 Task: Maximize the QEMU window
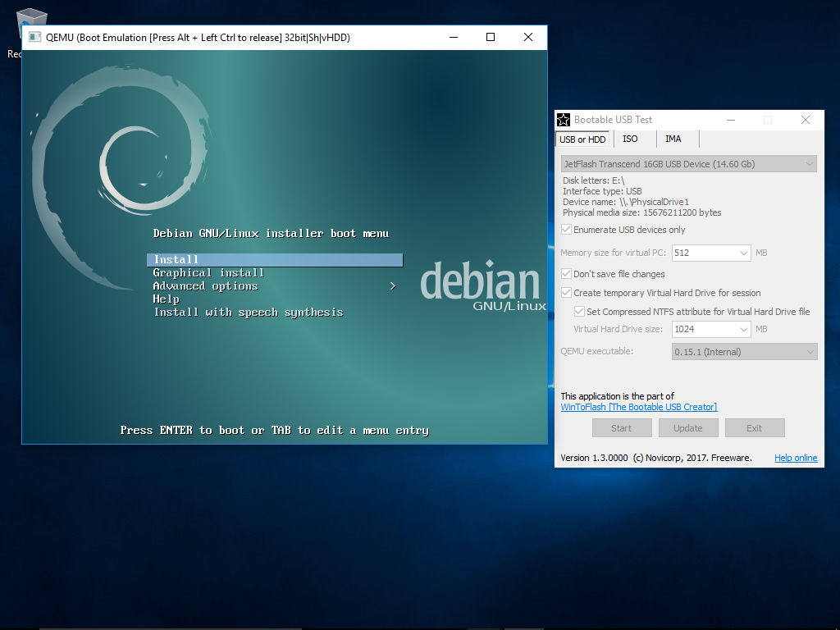coord(491,37)
